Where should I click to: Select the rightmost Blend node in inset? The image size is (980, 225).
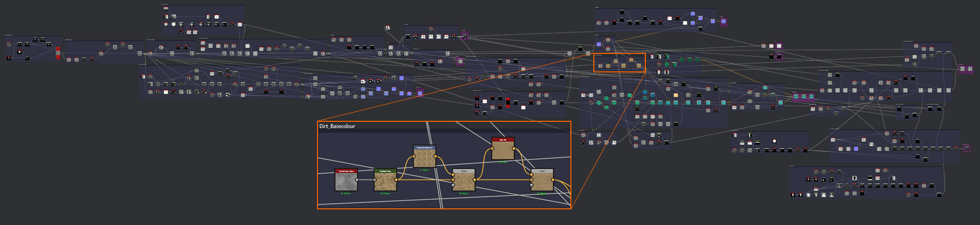[x=542, y=180]
